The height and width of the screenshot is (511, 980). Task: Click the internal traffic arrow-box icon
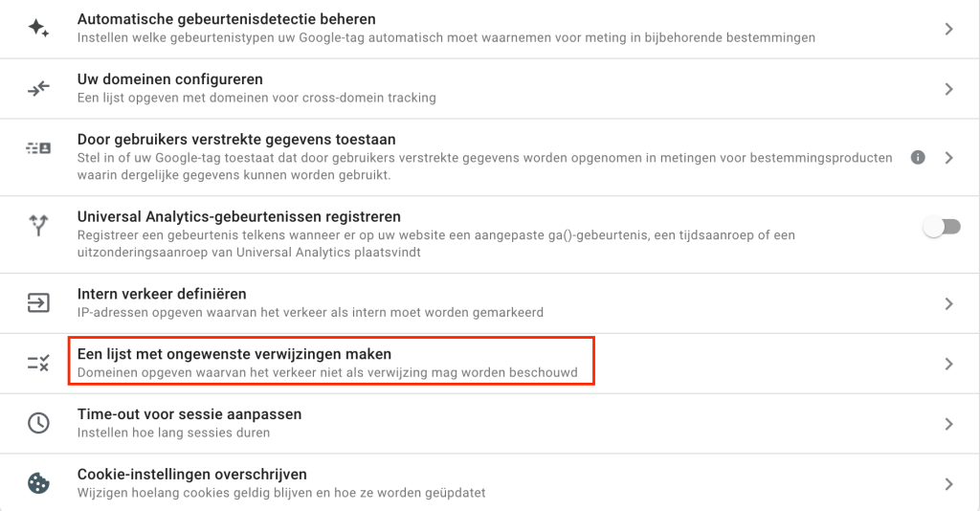38,303
